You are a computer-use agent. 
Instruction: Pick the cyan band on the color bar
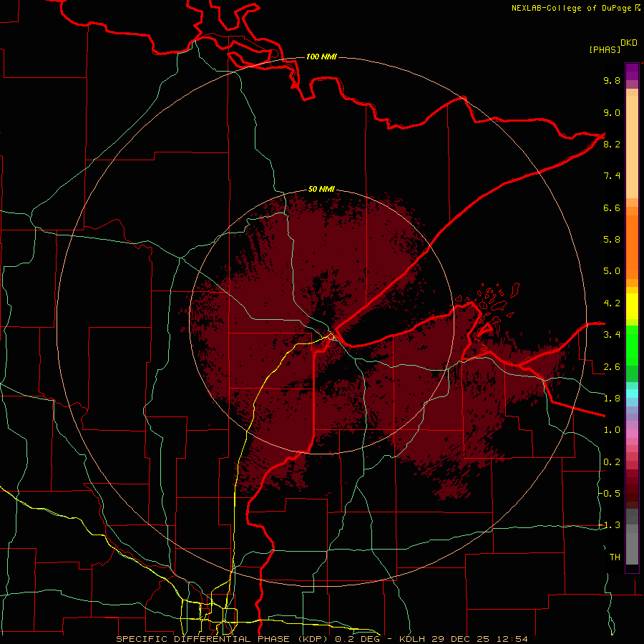(x=632, y=394)
